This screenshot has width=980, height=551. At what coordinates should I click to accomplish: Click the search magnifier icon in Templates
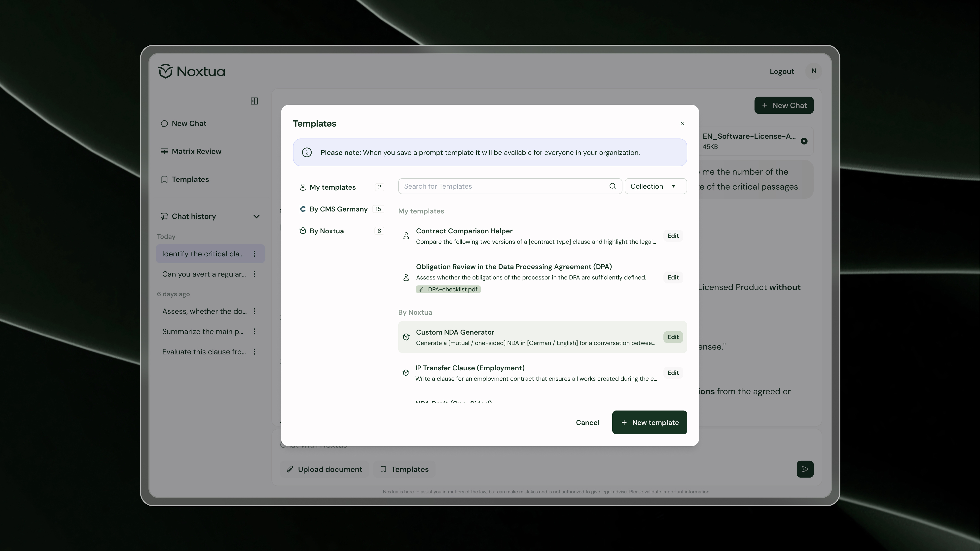613,186
